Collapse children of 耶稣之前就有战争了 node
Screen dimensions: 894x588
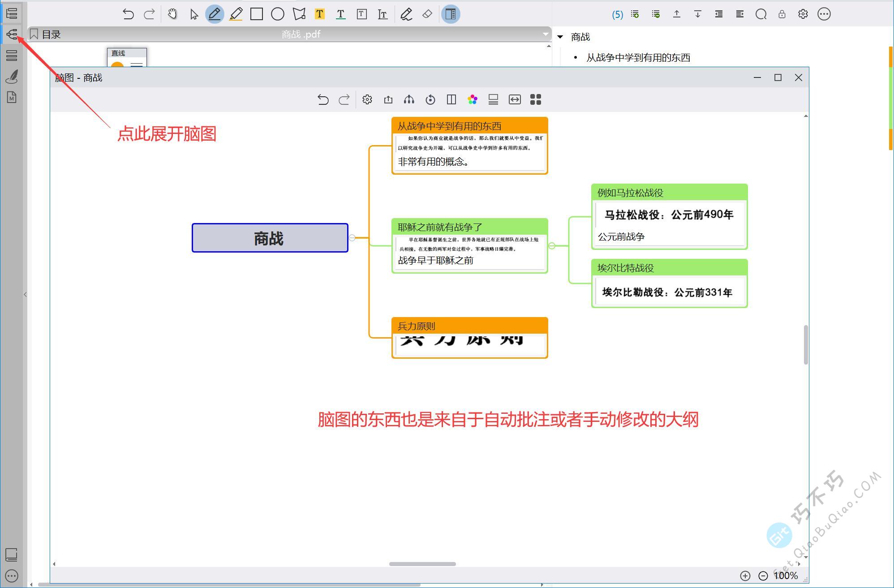coord(552,246)
